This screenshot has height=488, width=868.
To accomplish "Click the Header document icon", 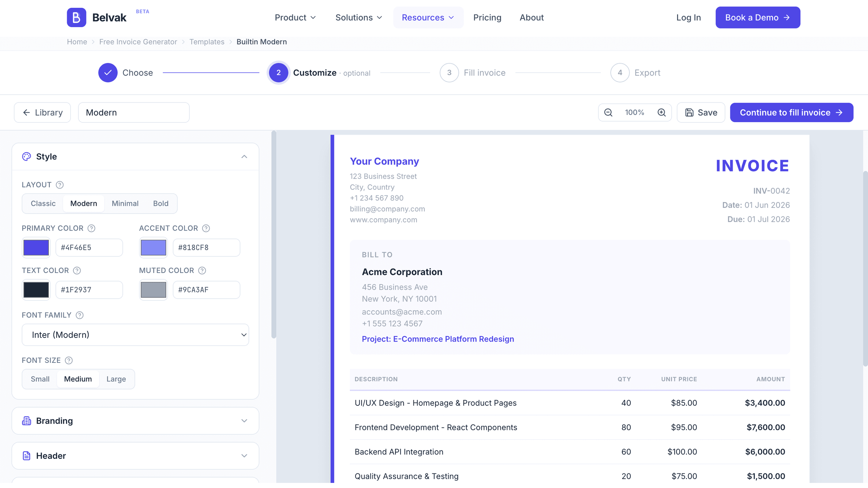I will 26,456.
